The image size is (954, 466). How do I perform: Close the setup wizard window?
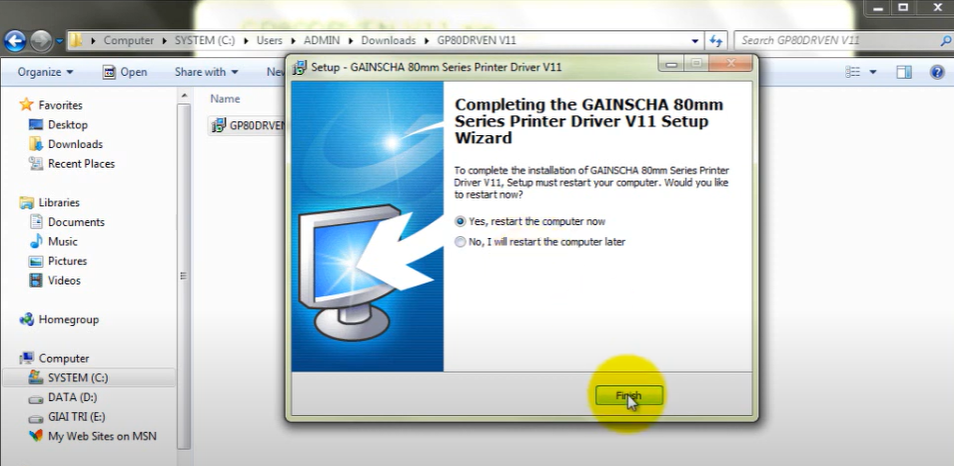point(730,63)
